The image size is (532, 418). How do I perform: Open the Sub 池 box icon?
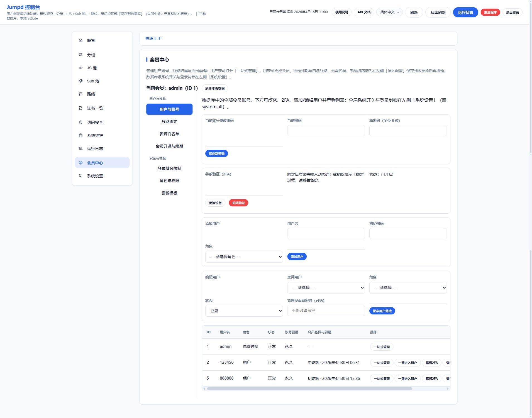[80, 81]
